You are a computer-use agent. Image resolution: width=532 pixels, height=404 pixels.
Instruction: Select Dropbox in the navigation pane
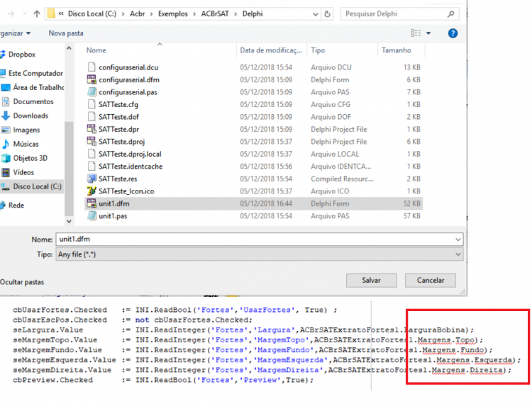(x=22, y=55)
